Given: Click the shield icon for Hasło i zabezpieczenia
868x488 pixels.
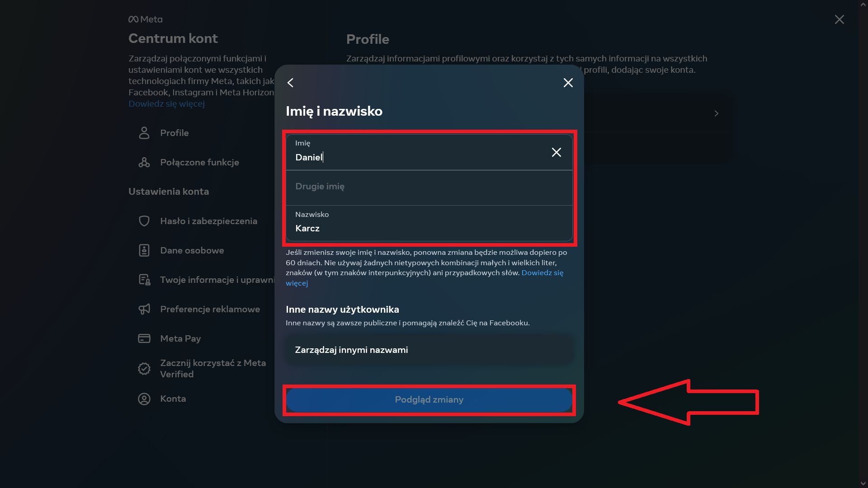Looking at the screenshot, I should pyautogui.click(x=144, y=221).
